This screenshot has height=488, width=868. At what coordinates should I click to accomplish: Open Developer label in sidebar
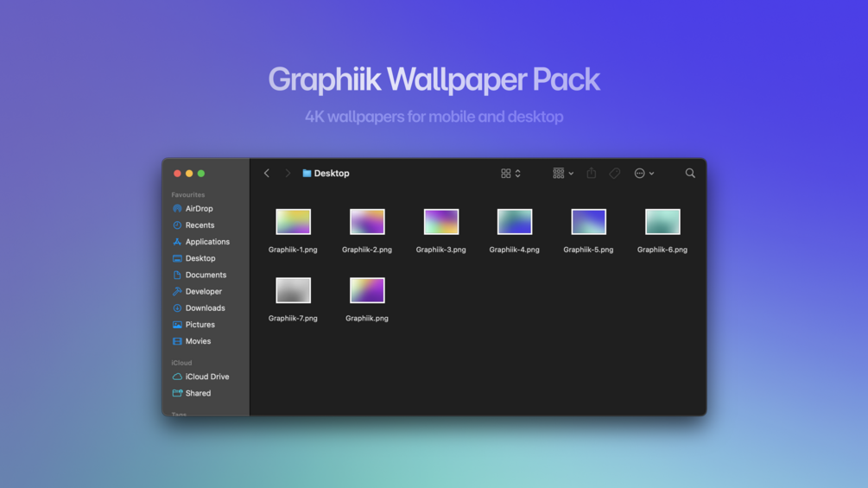[x=204, y=292]
